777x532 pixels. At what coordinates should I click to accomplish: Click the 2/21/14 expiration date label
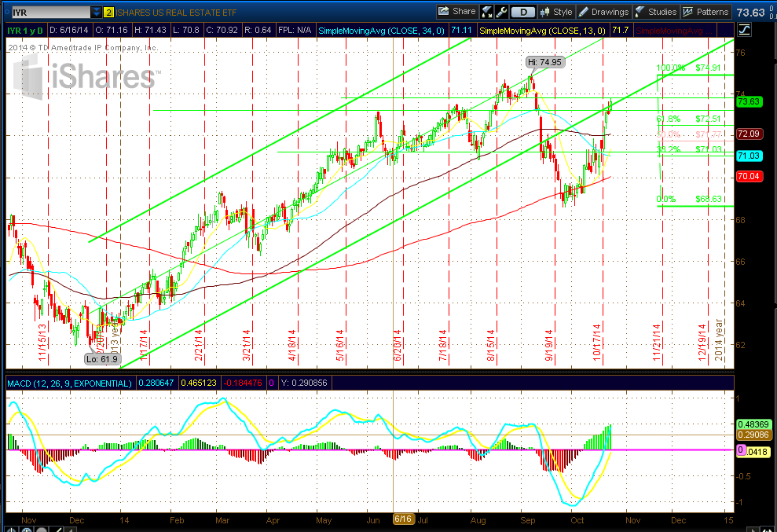(199, 346)
